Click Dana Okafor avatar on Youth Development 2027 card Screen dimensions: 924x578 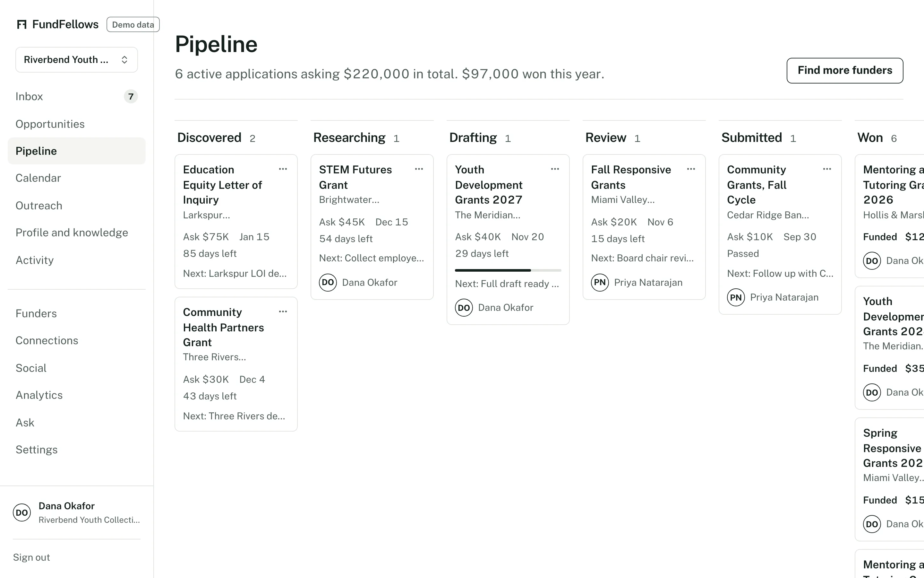point(464,308)
